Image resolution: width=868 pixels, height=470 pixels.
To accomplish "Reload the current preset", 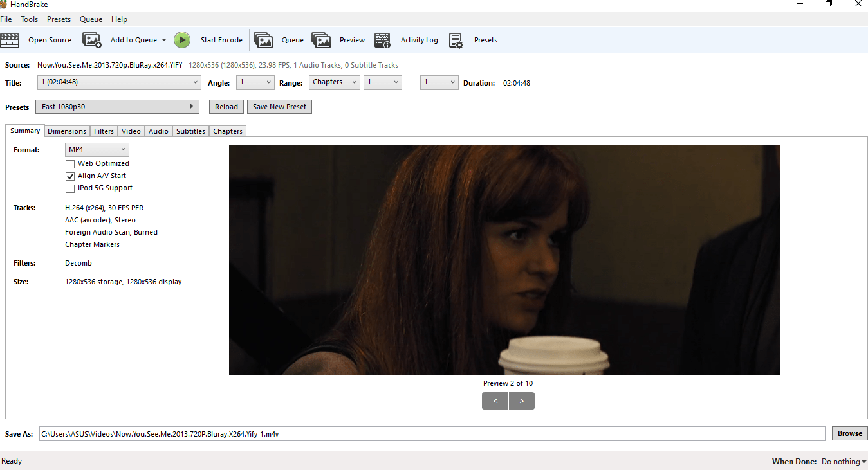I will click(x=226, y=106).
